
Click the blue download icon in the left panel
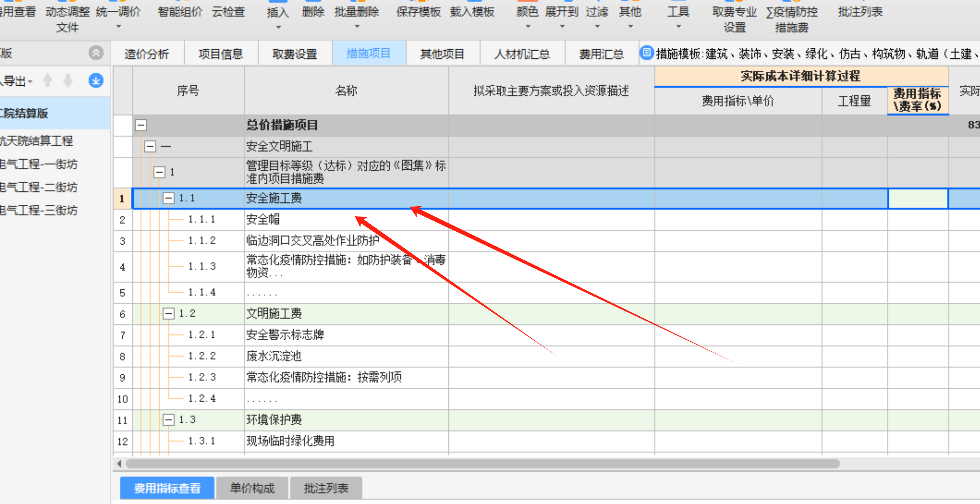[x=96, y=81]
